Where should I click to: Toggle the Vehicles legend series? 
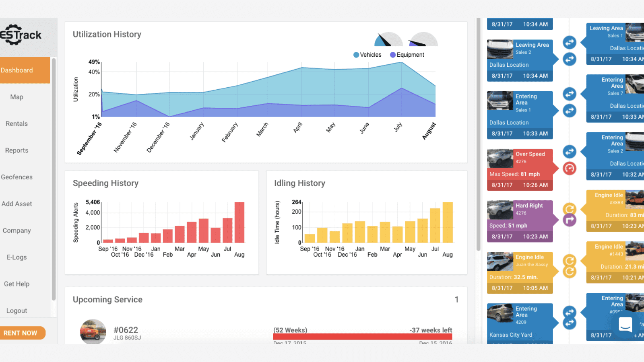367,55
